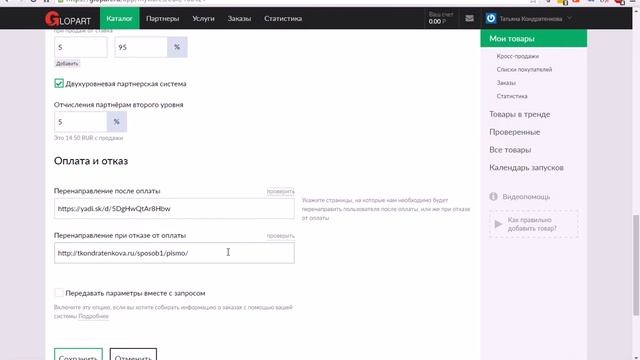
Task: Click the Видеопомощь label
Action: (x=526, y=197)
